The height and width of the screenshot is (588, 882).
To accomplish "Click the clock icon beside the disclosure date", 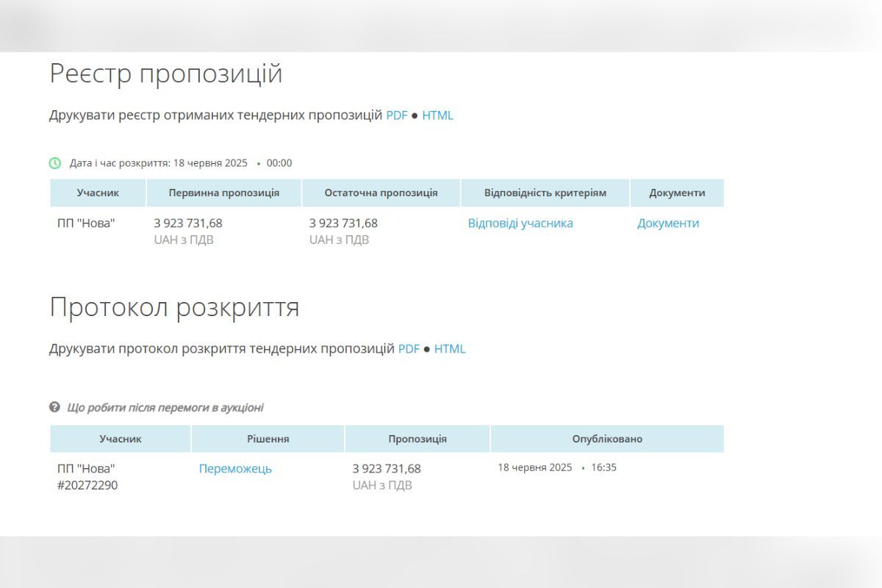I will [54, 163].
